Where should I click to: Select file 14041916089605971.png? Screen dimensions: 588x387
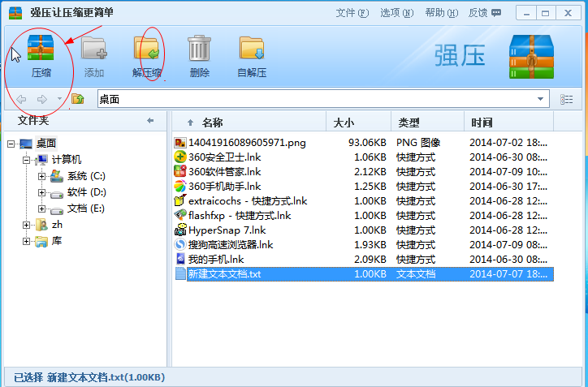click(x=247, y=143)
